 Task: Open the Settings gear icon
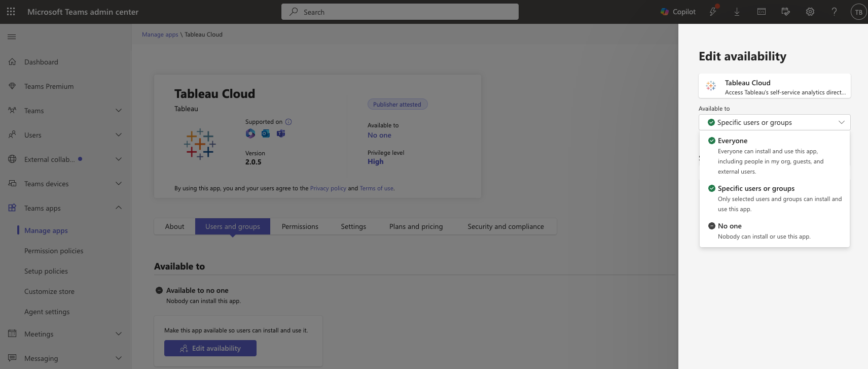(x=810, y=12)
